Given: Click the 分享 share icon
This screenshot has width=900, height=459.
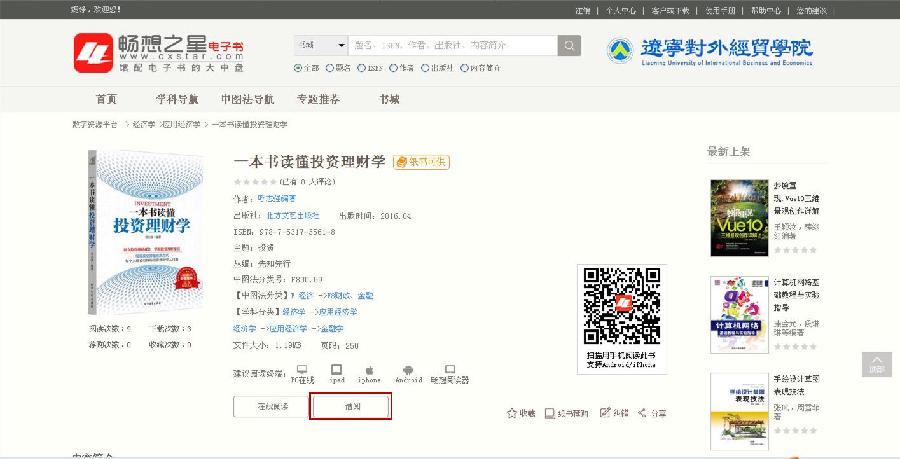Looking at the screenshot, I should tap(642, 413).
